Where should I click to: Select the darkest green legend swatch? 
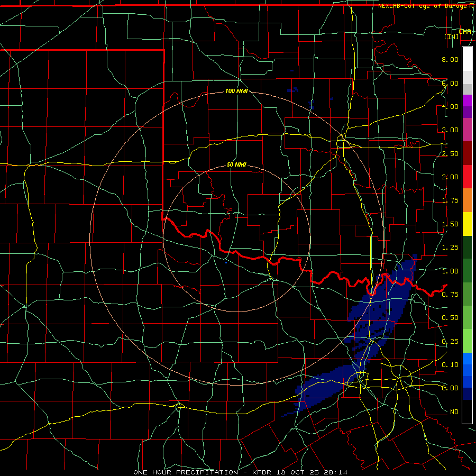coord(467,248)
